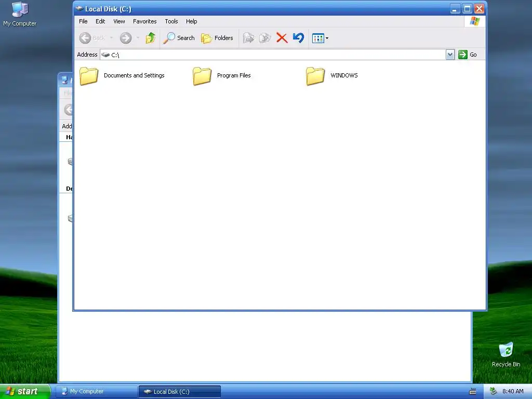Minimize the Local Disk (C:) window
Screen dimensions: 532x399
pos(455,9)
